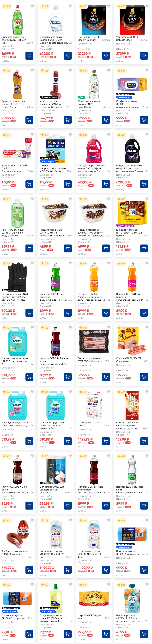Add Colgate Total 12 toothpaste to cart

[29, 184]
